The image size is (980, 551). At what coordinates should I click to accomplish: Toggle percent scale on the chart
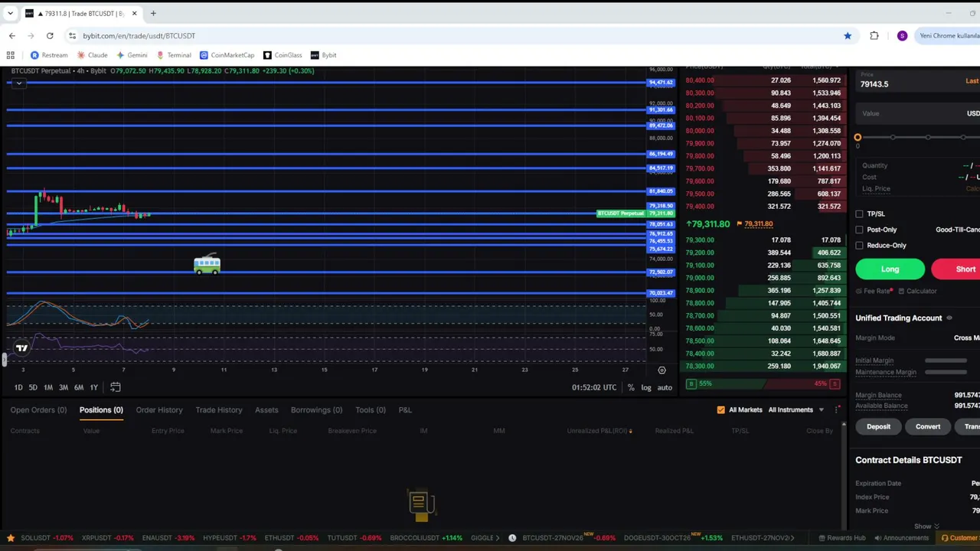(x=631, y=387)
